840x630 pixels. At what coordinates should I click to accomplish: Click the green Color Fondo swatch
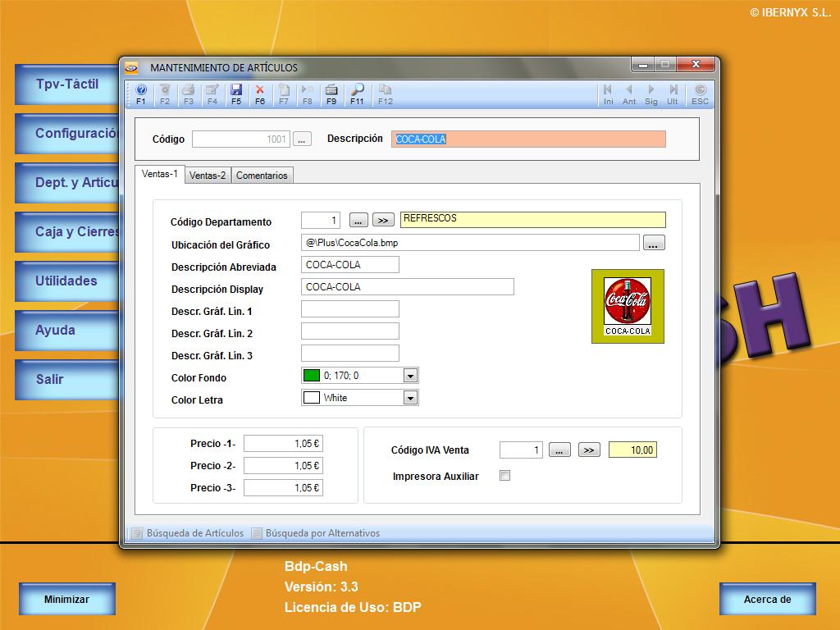tap(311, 376)
